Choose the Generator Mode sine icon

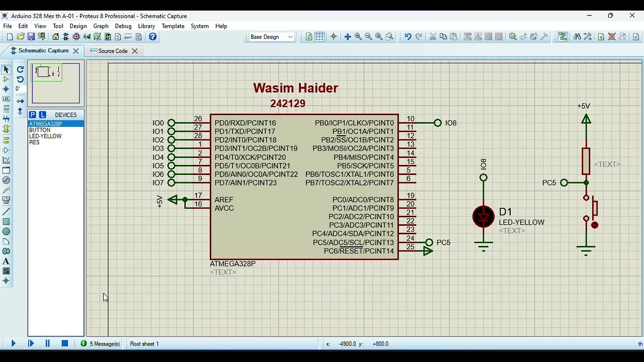(6, 180)
